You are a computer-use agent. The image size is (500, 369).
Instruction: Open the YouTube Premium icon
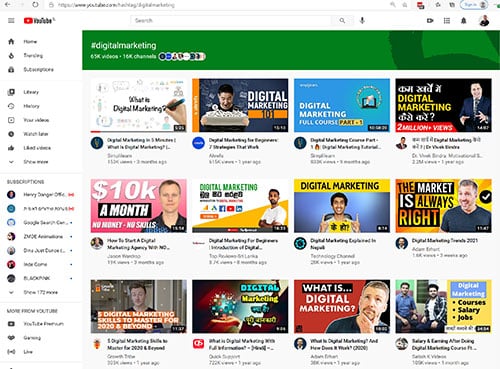[11, 324]
